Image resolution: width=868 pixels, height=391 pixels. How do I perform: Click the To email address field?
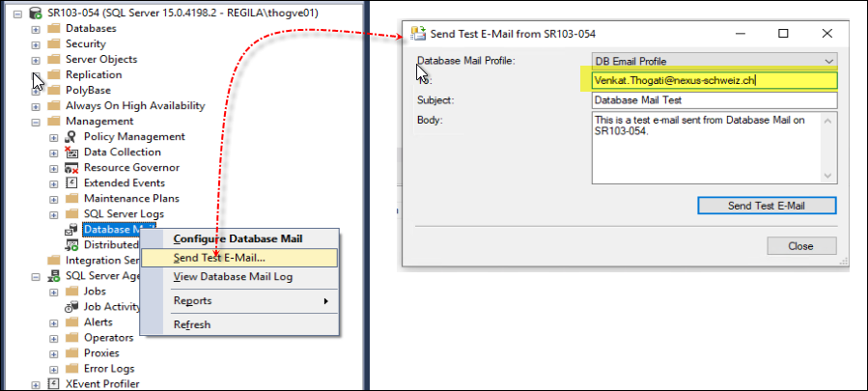pyautogui.click(x=714, y=81)
